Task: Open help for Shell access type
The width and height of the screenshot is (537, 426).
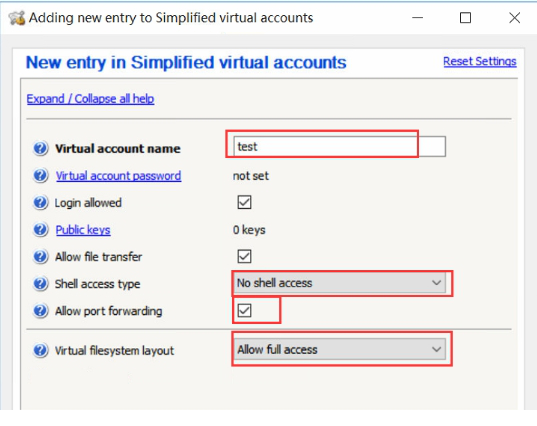Action: coord(40,284)
